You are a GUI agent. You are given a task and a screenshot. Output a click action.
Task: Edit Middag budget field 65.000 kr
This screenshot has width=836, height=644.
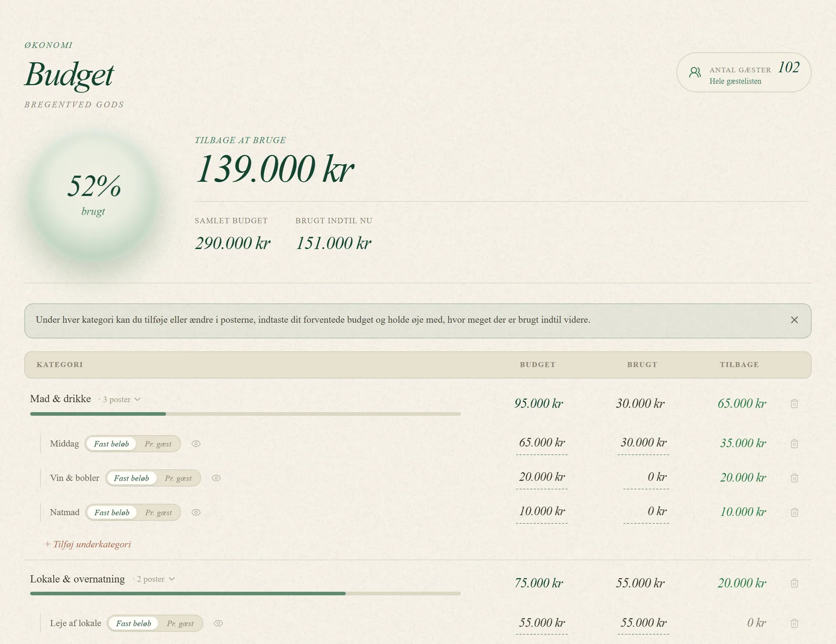click(541, 443)
